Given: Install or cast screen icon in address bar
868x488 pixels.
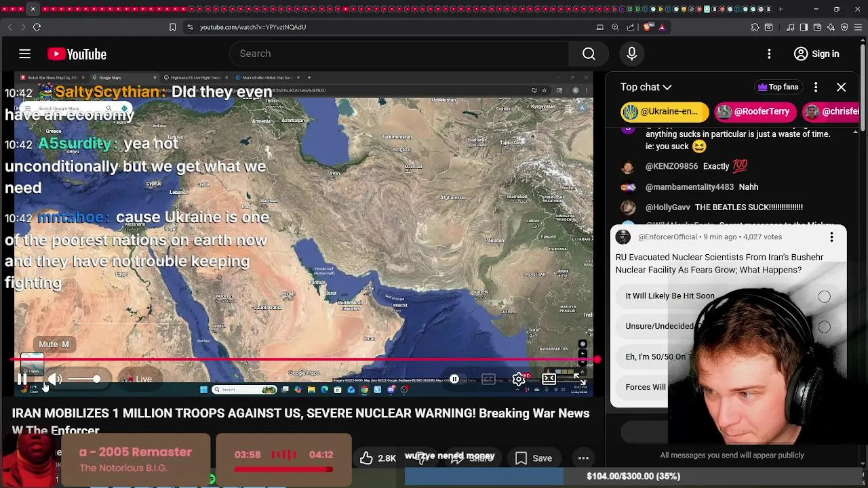Looking at the screenshot, I should tap(599, 27).
